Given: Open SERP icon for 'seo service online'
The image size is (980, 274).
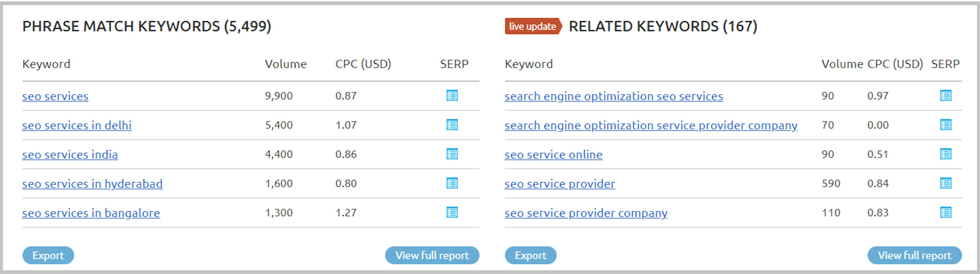Looking at the screenshot, I should coord(945,154).
